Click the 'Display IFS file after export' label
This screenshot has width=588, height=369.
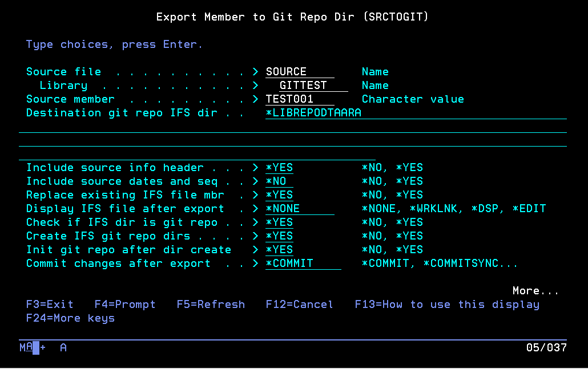click(125, 209)
